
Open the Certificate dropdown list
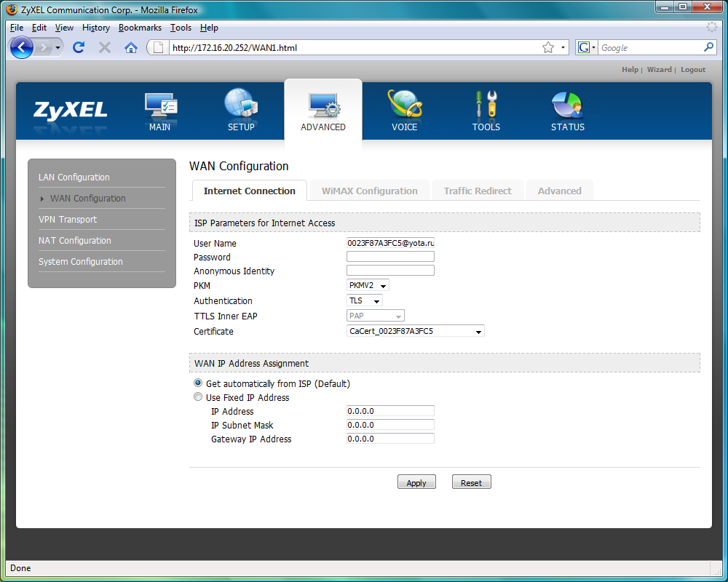click(x=416, y=332)
